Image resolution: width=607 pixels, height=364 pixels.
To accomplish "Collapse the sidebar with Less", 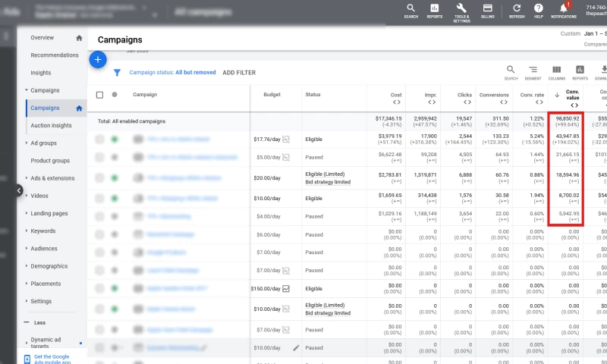I will 39,322.
